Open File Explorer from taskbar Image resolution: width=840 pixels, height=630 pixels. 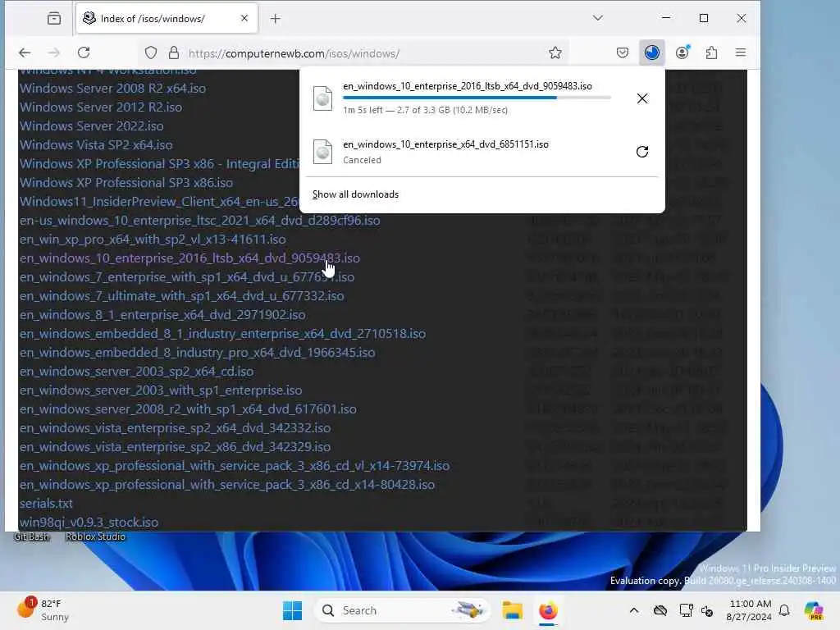[x=512, y=610]
